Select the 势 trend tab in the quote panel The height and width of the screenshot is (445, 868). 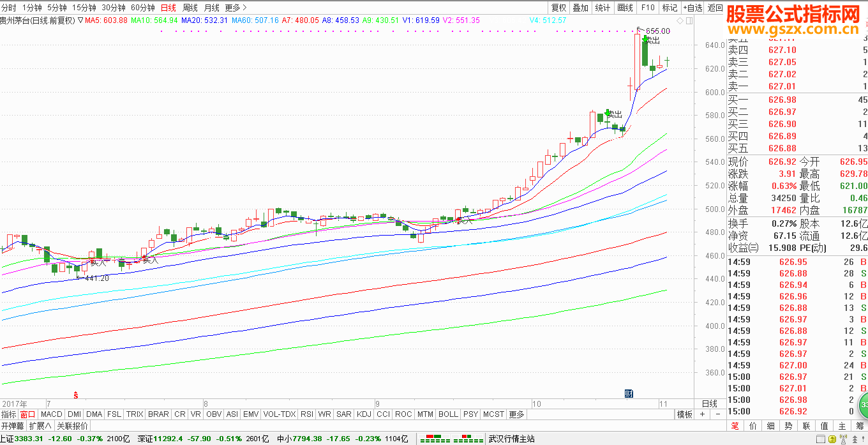click(x=789, y=426)
